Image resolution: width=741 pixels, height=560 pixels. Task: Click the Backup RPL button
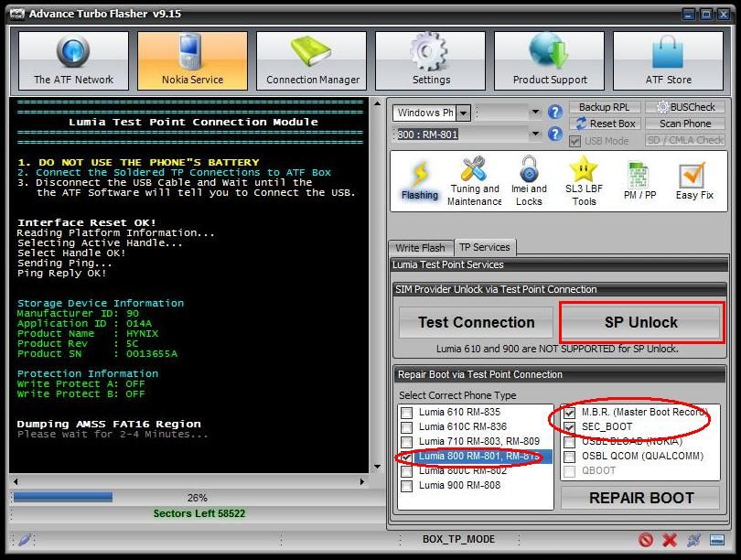click(x=605, y=107)
